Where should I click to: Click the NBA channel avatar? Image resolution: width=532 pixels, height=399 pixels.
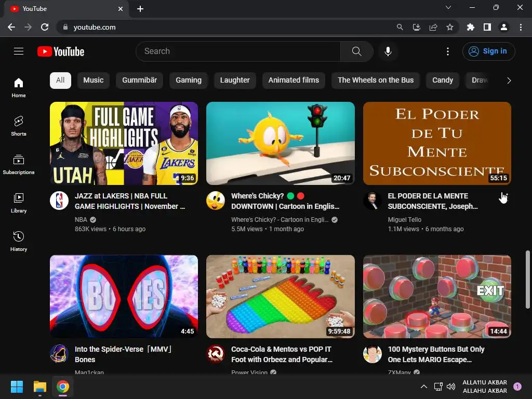pyautogui.click(x=59, y=201)
